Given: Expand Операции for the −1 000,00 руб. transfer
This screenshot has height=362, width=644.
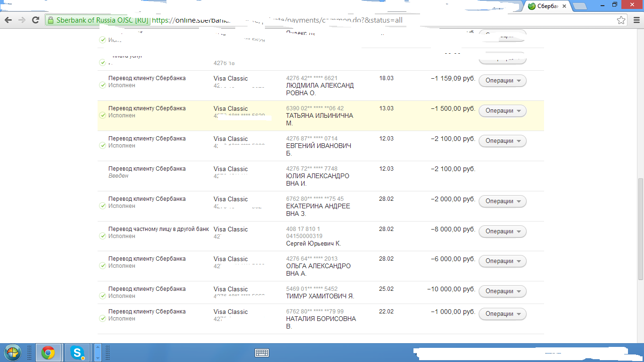Looking at the screenshot, I should click(503, 314).
